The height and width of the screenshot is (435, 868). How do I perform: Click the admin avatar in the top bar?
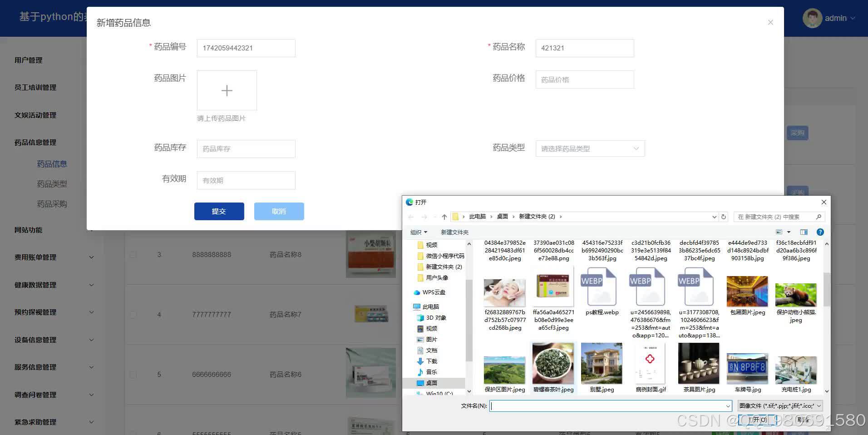[x=812, y=18]
